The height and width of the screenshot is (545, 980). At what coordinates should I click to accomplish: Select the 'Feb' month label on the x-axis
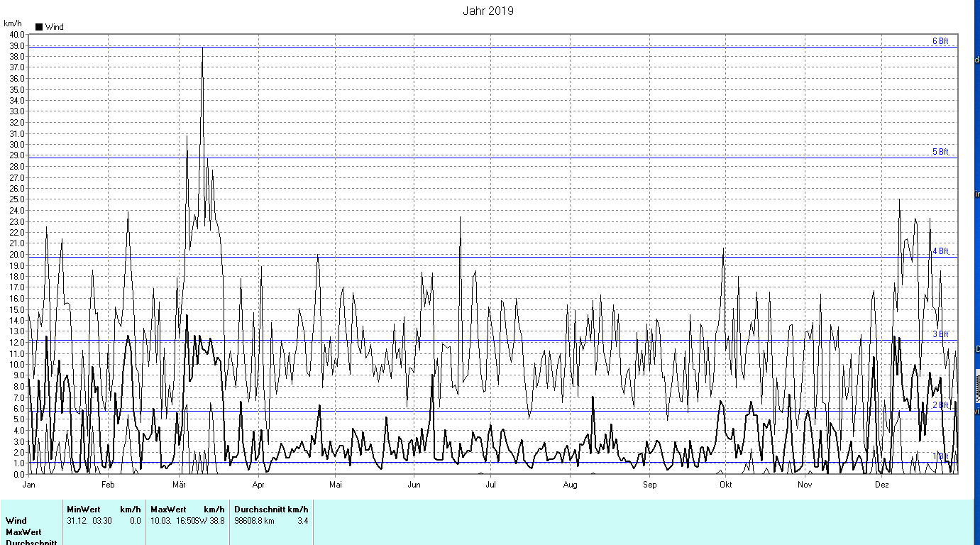pos(107,485)
